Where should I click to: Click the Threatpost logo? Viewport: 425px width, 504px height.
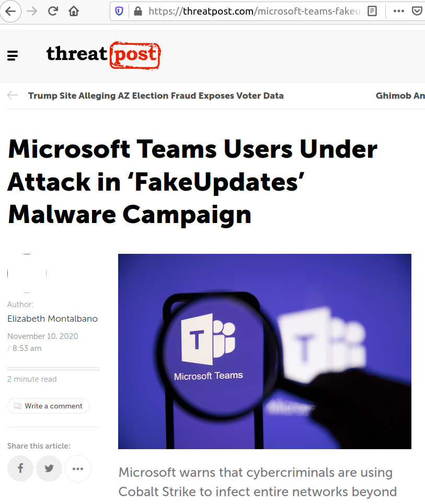click(x=104, y=55)
